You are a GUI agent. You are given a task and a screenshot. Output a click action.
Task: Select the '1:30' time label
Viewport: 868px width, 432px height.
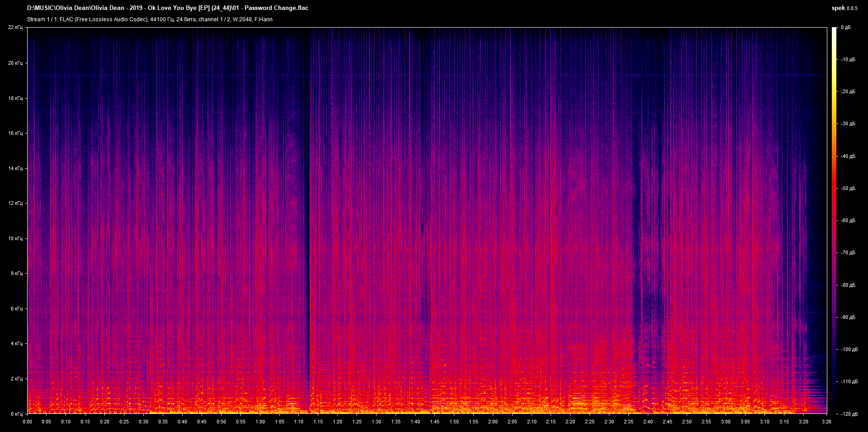click(376, 422)
